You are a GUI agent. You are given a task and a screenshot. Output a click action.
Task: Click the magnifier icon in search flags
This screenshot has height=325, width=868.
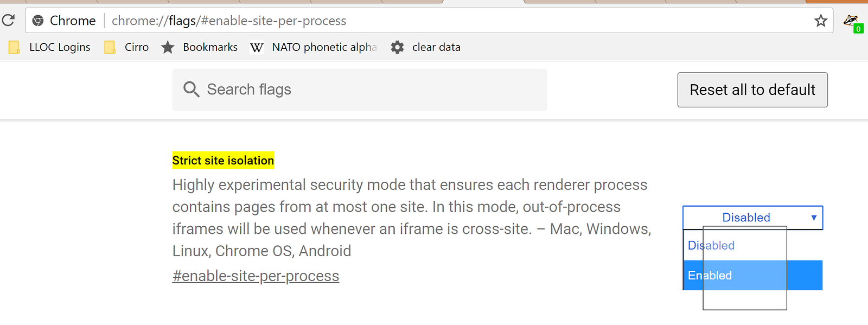(191, 90)
